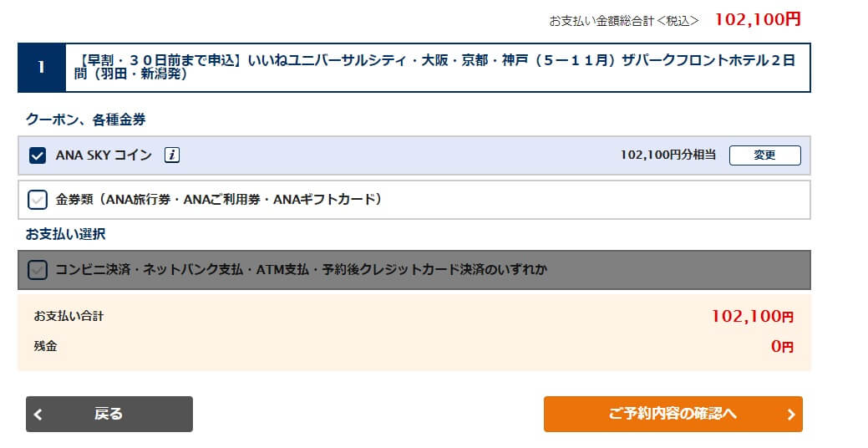The image size is (868, 448).
Task: Click the クーポン、各種金券 heading
Action: (86, 120)
